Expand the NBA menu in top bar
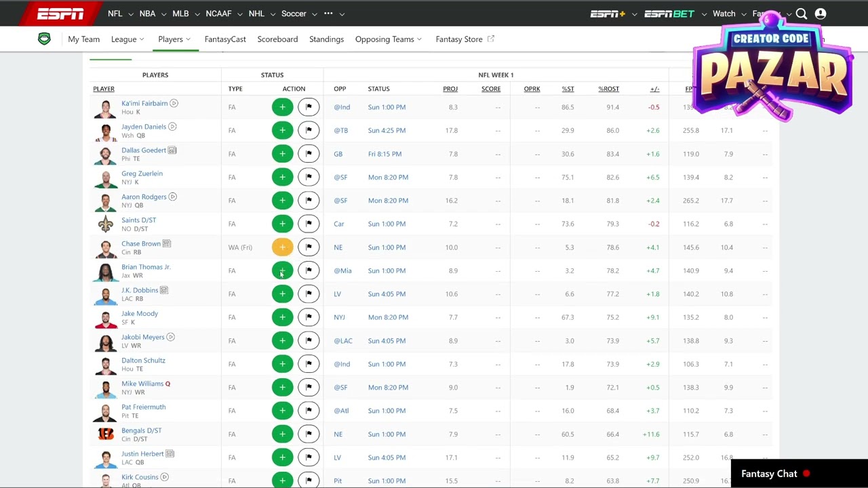This screenshot has width=868, height=488. click(x=152, y=14)
